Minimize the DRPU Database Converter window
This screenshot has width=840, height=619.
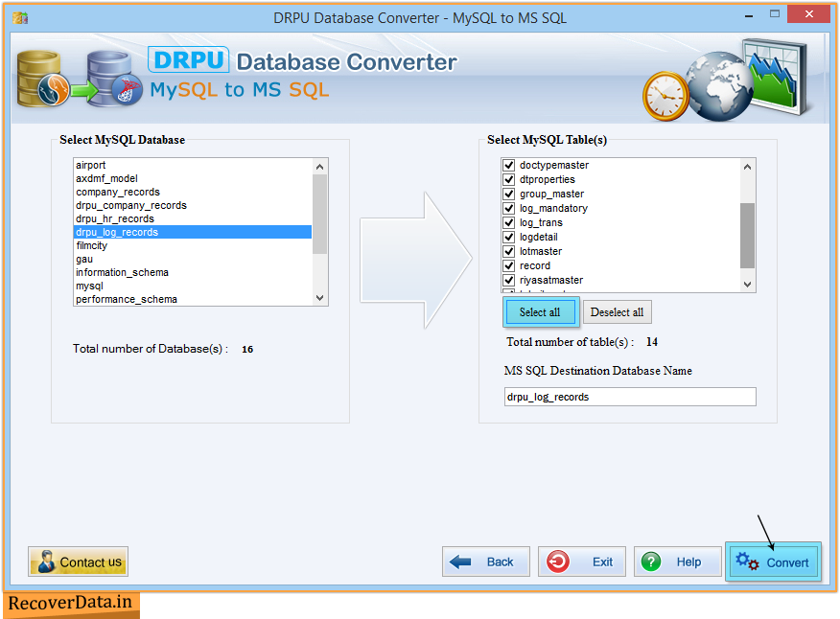[749, 15]
